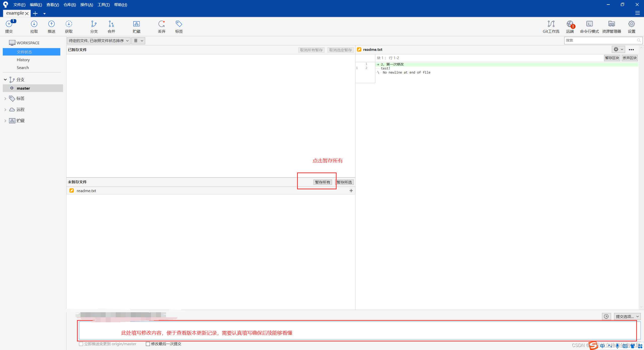Expand the 分支 tree item in sidebar
644x350 pixels.
[x=5, y=79]
